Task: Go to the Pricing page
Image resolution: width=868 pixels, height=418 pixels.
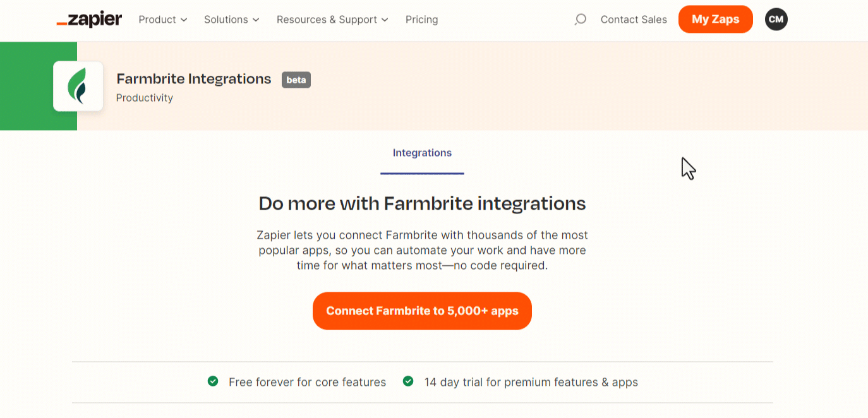Action: [x=421, y=20]
